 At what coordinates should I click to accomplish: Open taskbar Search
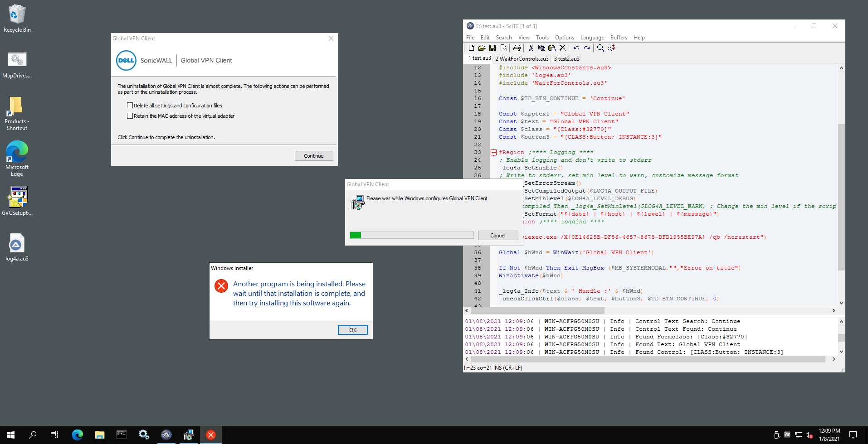click(33, 435)
